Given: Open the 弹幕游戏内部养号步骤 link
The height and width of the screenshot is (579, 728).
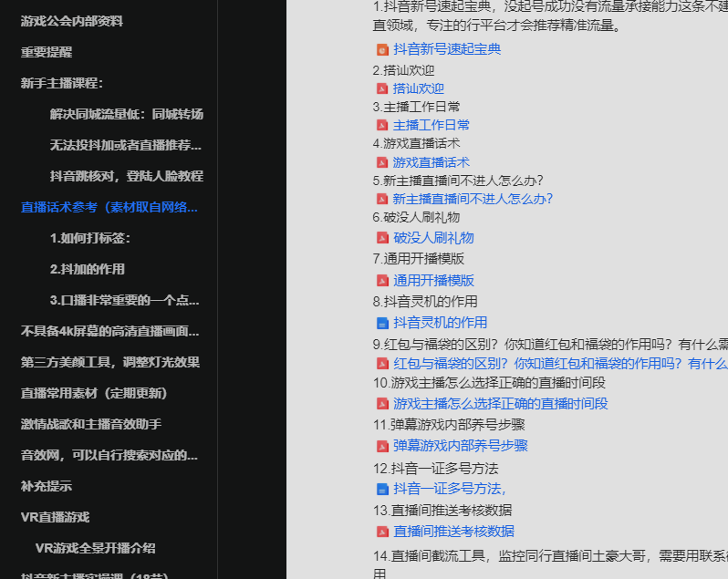Looking at the screenshot, I should point(461,446).
